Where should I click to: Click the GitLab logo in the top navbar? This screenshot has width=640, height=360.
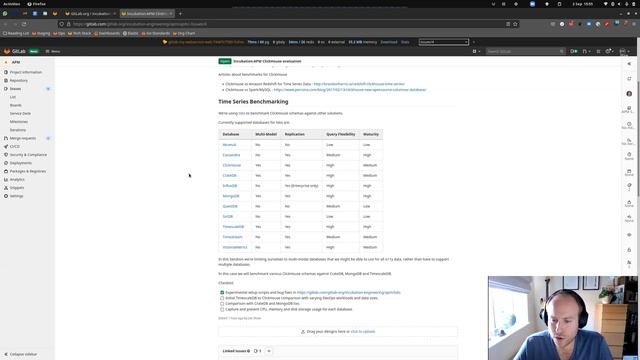tap(14, 51)
